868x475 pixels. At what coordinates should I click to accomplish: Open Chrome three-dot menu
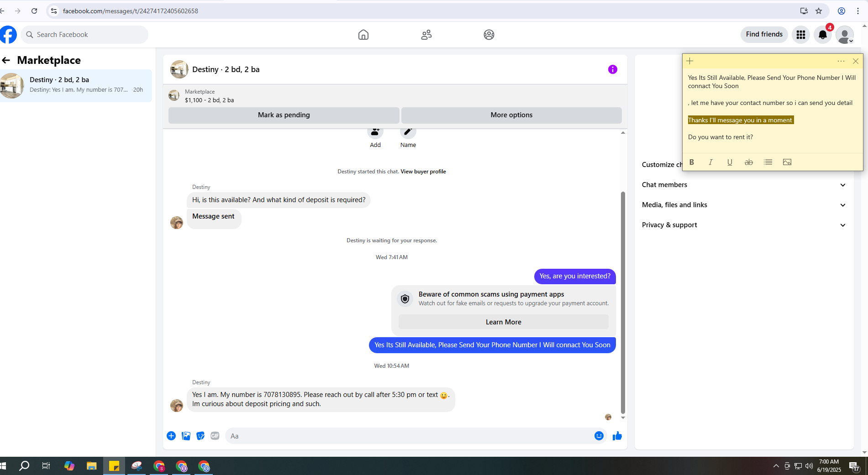coord(858,11)
